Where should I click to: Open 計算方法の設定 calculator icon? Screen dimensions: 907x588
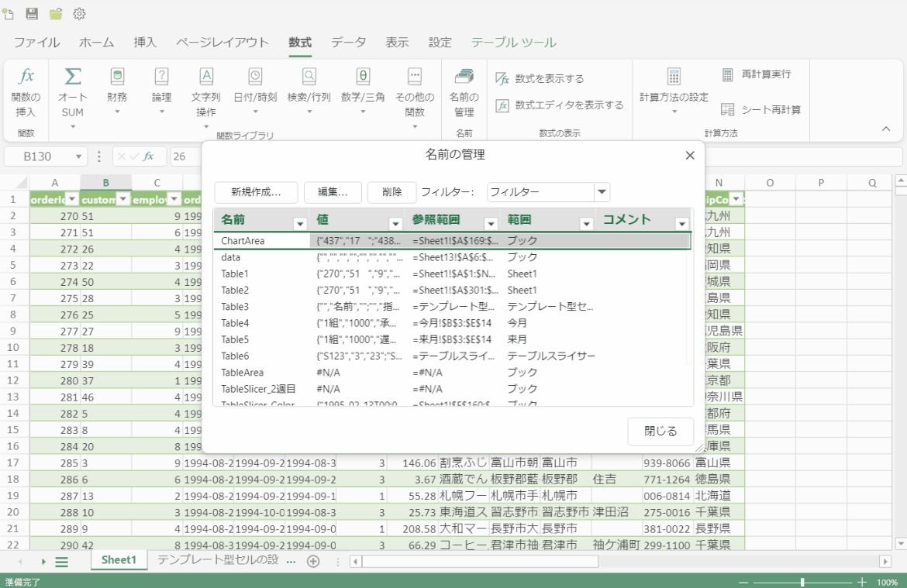[x=674, y=76]
